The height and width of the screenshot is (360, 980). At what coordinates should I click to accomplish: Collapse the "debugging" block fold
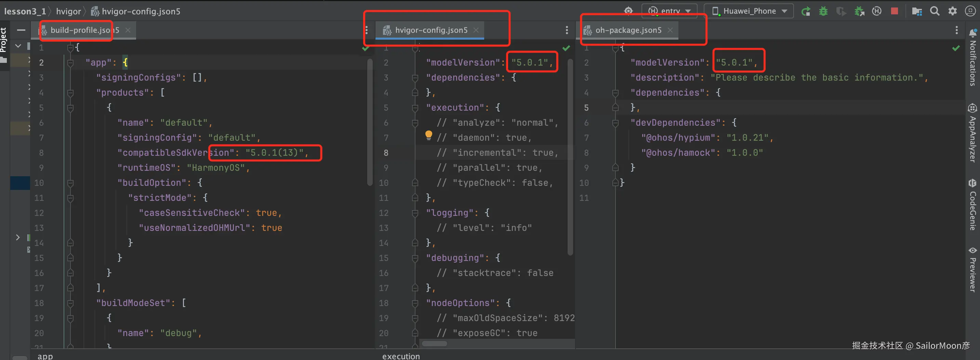click(415, 258)
